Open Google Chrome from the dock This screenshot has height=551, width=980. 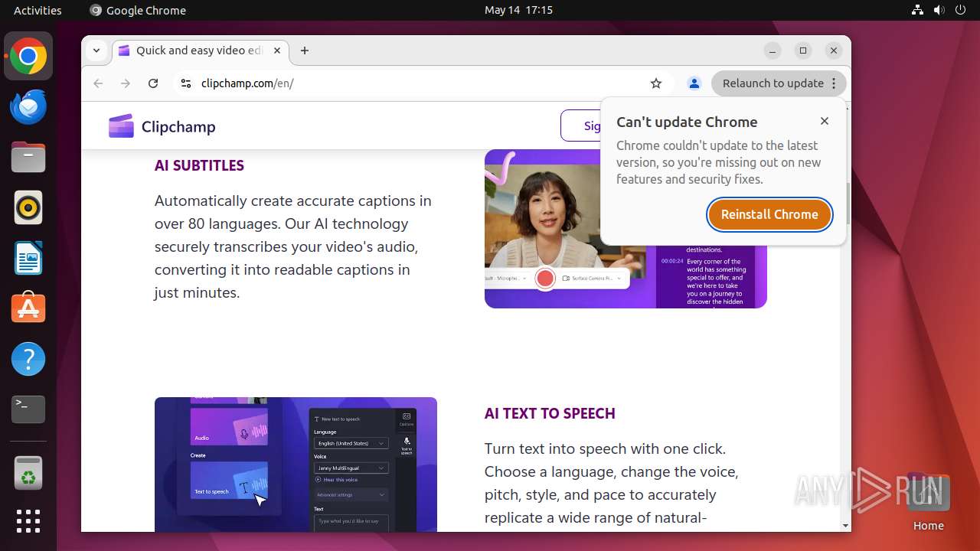tap(28, 57)
